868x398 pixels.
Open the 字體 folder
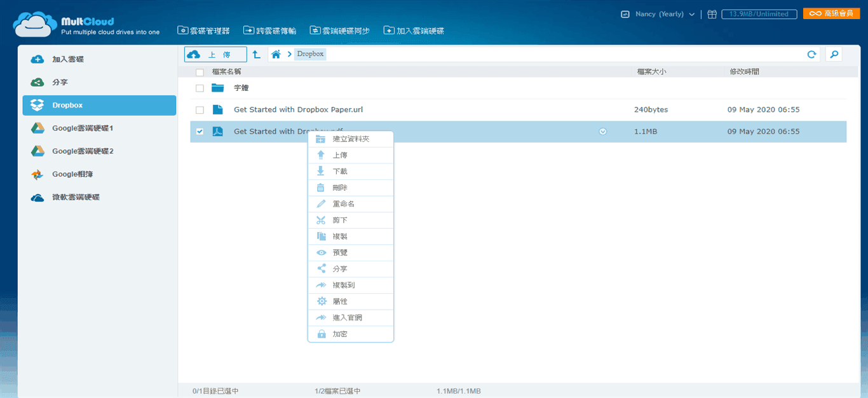tap(241, 88)
